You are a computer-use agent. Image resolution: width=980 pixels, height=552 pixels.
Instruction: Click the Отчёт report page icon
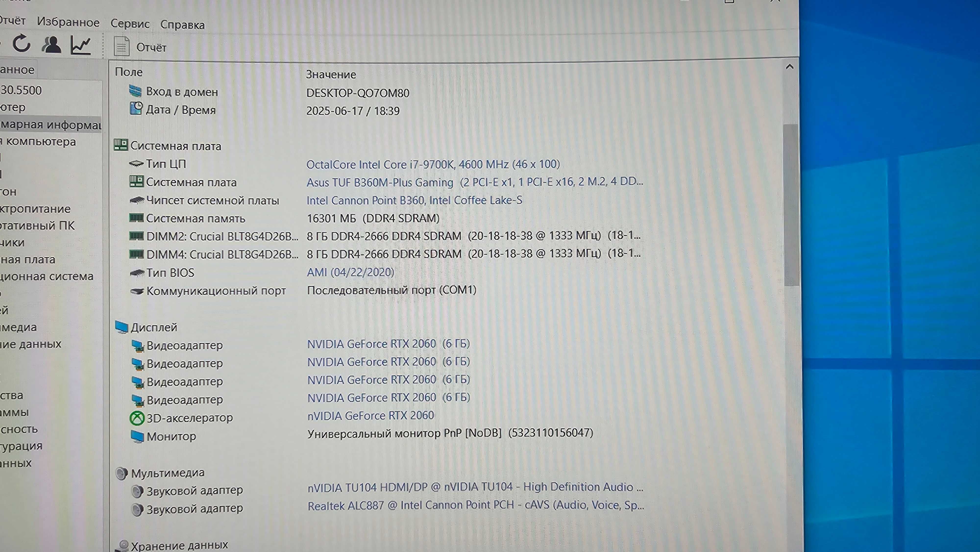point(122,46)
